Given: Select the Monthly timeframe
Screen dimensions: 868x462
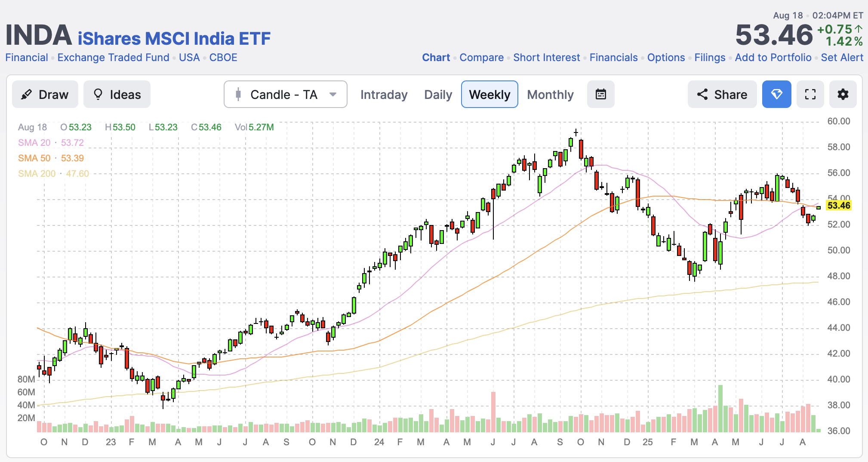Looking at the screenshot, I should pyautogui.click(x=550, y=95).
